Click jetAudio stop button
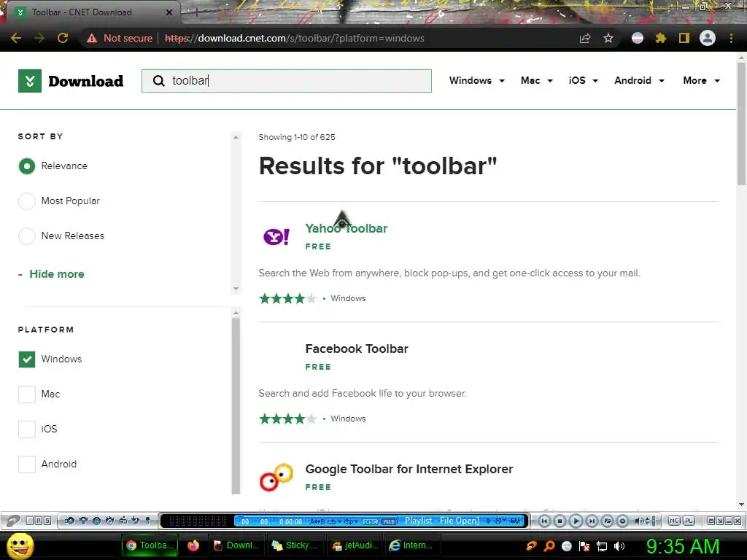The height and width of the screenshot is (560, 747). tap(560, 521)
